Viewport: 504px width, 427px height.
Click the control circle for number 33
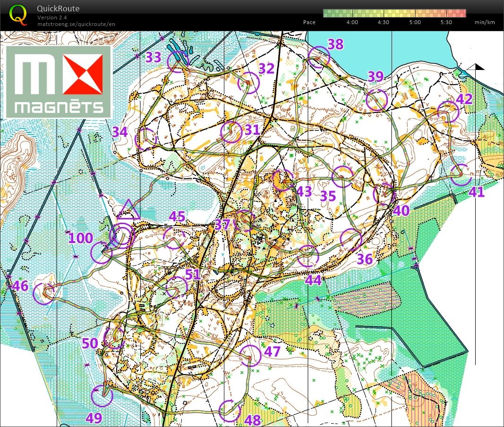click(178, 61)
